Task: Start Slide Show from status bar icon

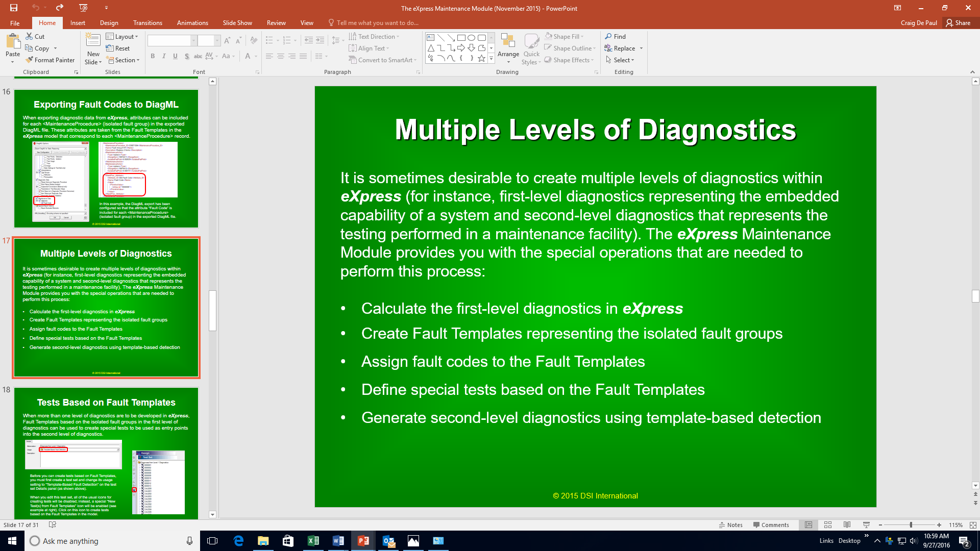Action: [866, 525]
